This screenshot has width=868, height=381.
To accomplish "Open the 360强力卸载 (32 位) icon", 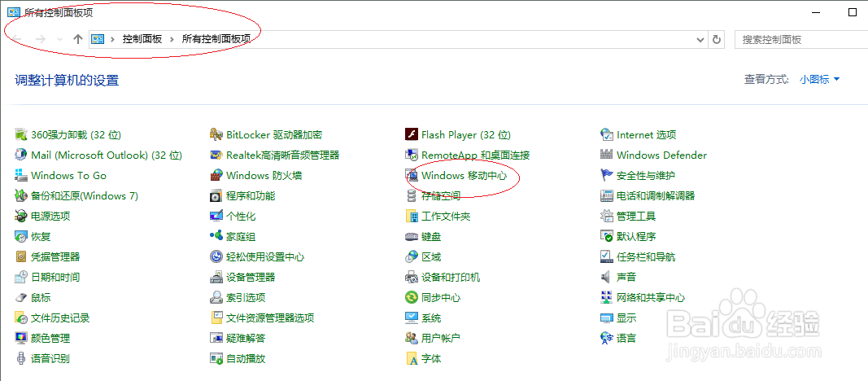I will pos(21,134).
